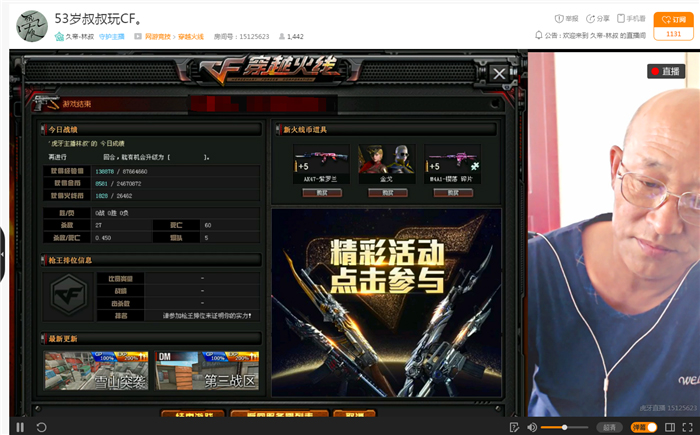This screenshot has height=435, width=700.
Task: Open the 网游竞技 category link
Action: [x=158, y=37]
